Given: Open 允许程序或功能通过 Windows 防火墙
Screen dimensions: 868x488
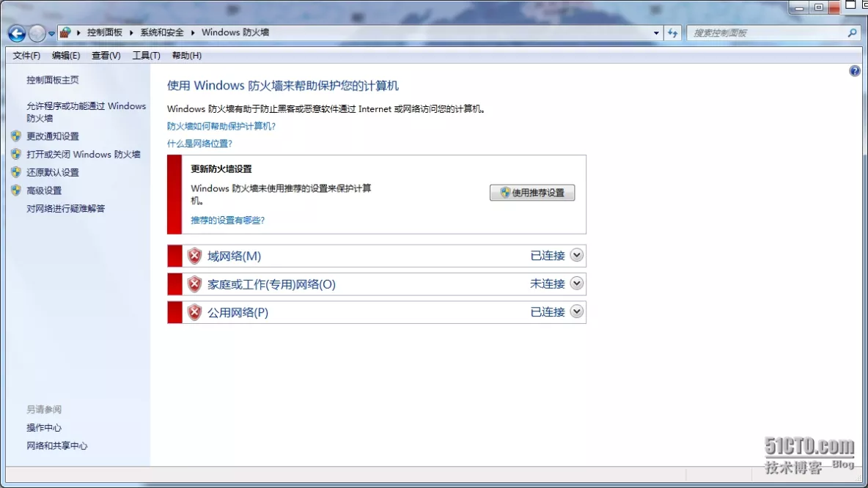Looking at the screenshot, I should 86,112.
